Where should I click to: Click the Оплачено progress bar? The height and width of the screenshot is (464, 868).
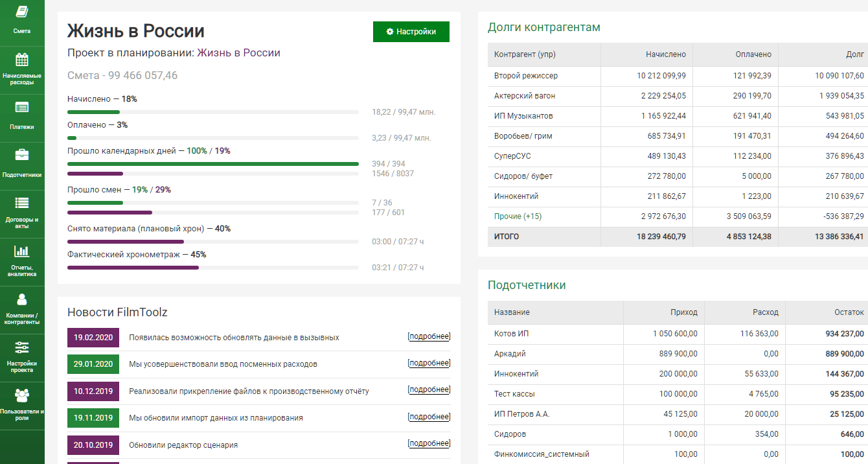click(213, 138)
